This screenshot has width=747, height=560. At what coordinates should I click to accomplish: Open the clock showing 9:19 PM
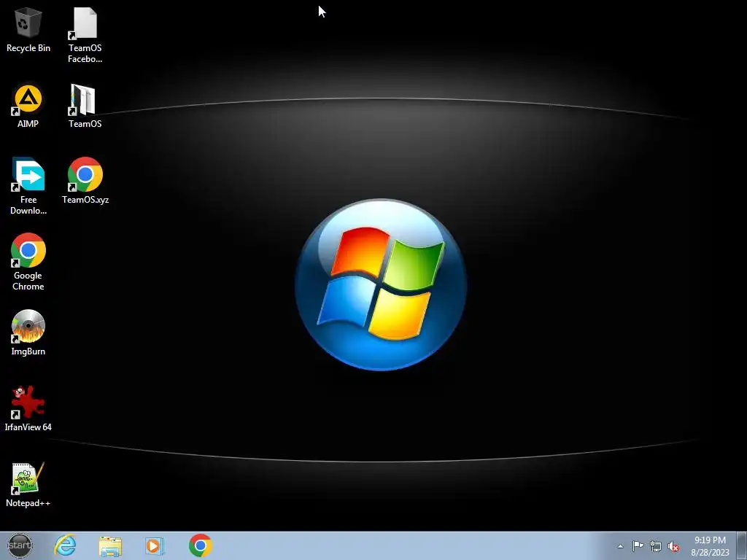point(710,540)
